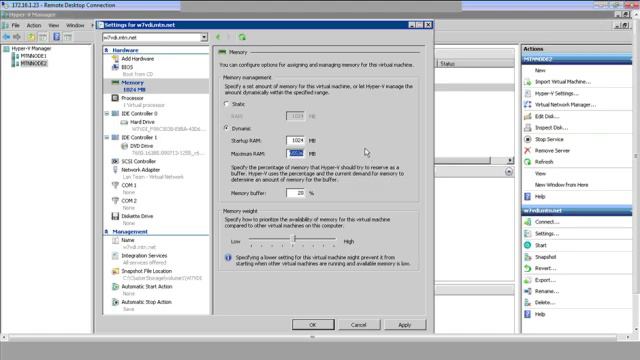Collapse the virtual machines pane chevron
Image resolution: width=640 pixels, height=360 pixels.
click(x=509, y=172)
